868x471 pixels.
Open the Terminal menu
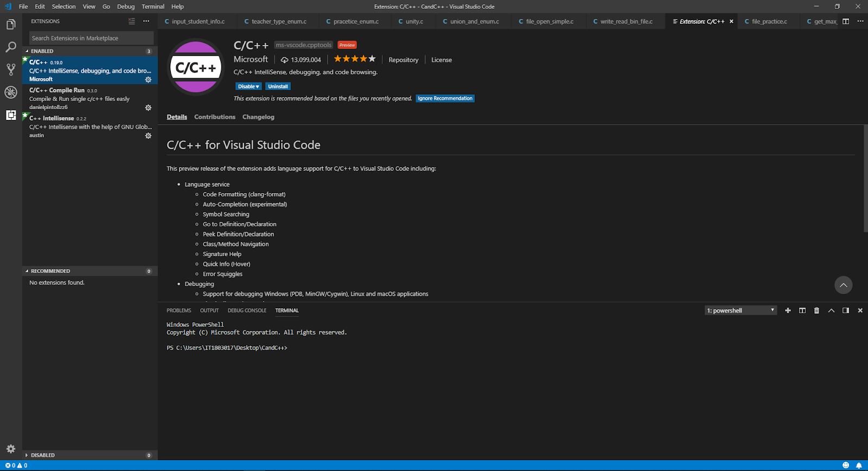[153, 7]
